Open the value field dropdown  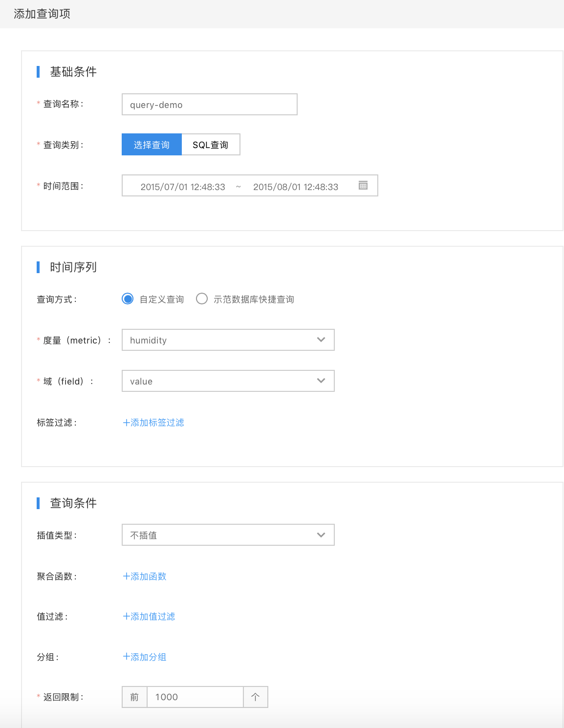pyautogui.click(x=228, y=381)
